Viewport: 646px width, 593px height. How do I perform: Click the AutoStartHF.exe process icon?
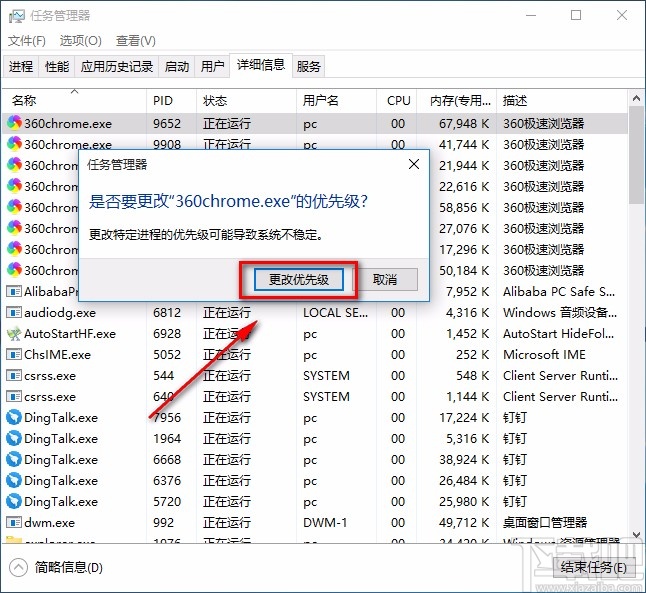pyautogui.click(x=14, y=333)
